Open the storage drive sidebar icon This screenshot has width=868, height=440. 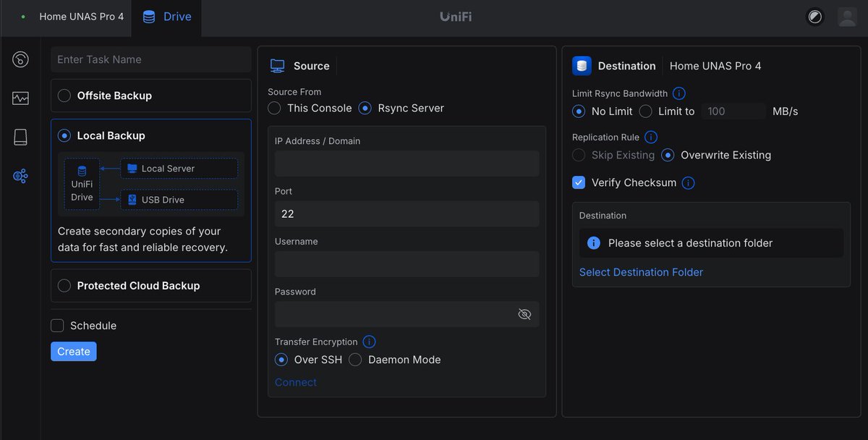coord(20,137)
